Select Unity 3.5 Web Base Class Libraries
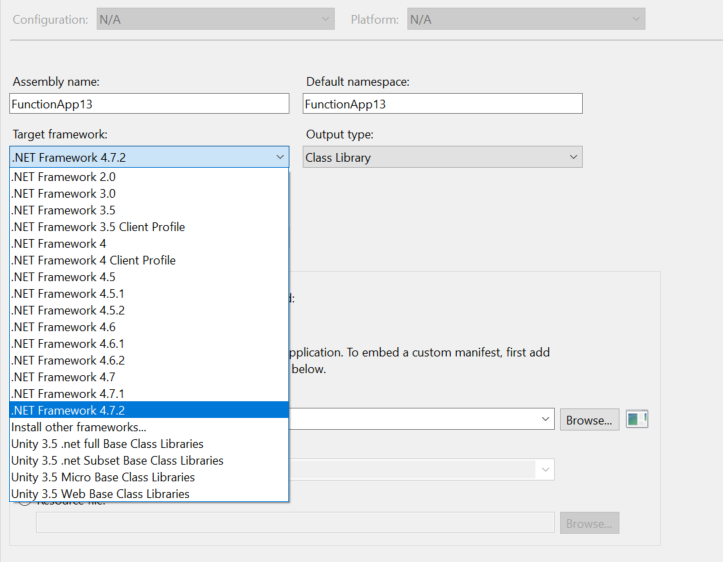The image size is (723, 562). point(149,494)
